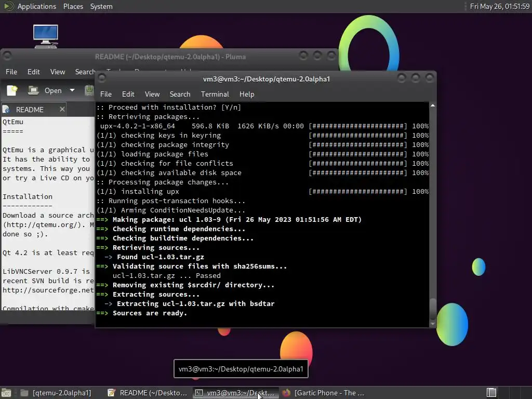Click the clock showing Fri May 26
Screen dimensions: 532x399
(500, 6)
